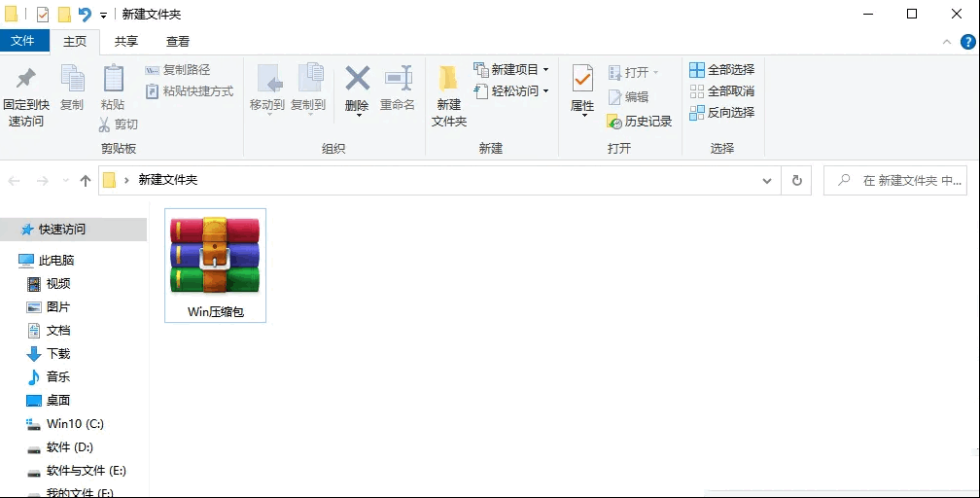Screen dimensions: 980x498
Task: Click 全部选择 select all
Action: (x=721, y=69)
